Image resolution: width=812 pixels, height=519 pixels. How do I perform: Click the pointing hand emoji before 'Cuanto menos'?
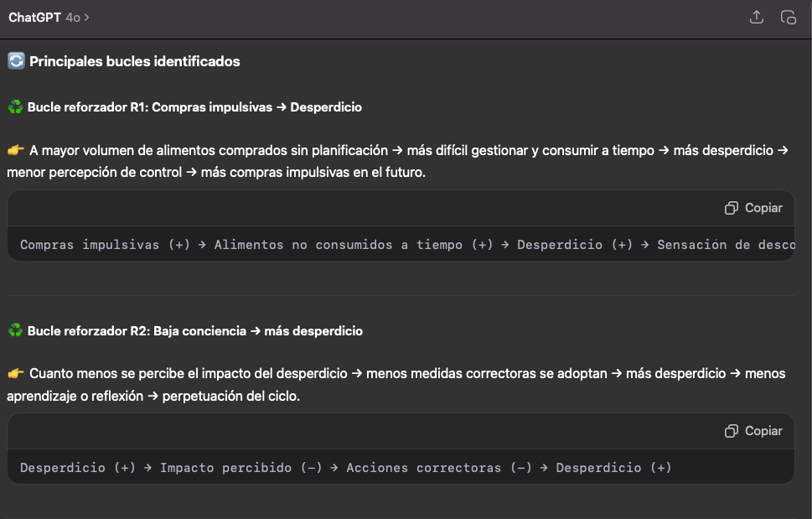coord(16,374)
